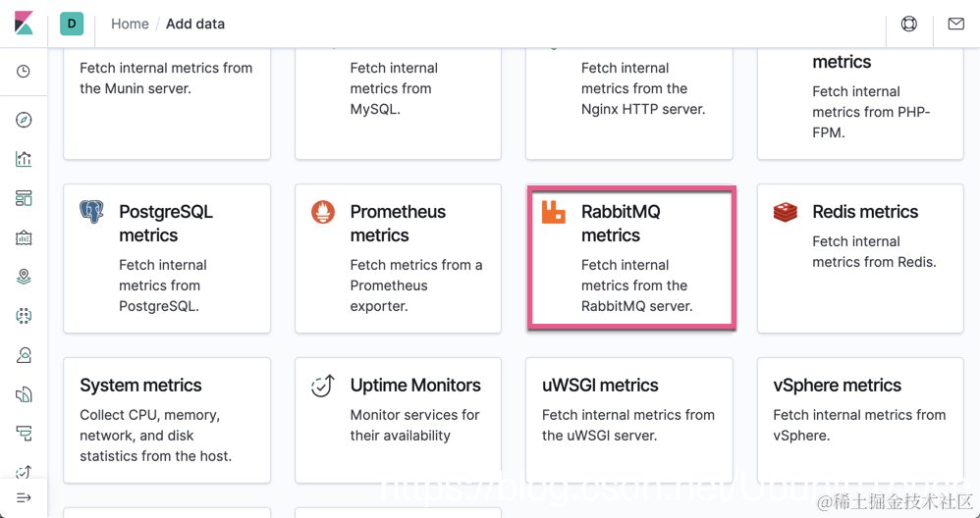Open Canvas icon in sidebar
980x518 pixels.
point(24,237)
